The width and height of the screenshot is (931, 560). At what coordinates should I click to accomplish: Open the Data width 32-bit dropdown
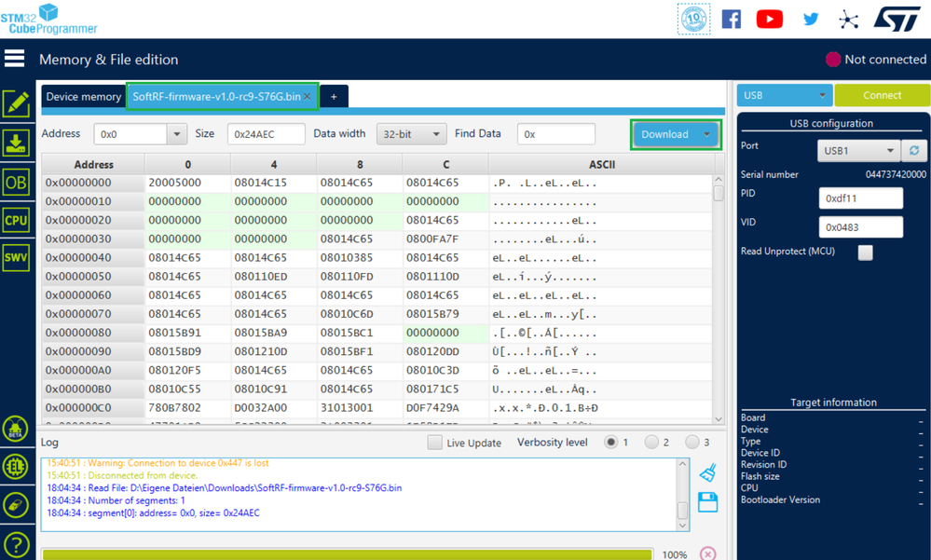(412, 134)
